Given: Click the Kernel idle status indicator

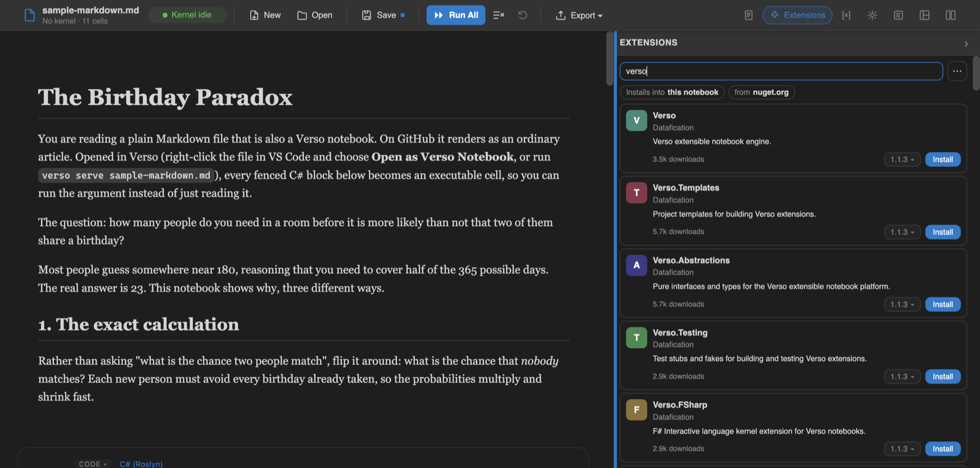Looking at the screenshot, I should [x=187, y=15].
